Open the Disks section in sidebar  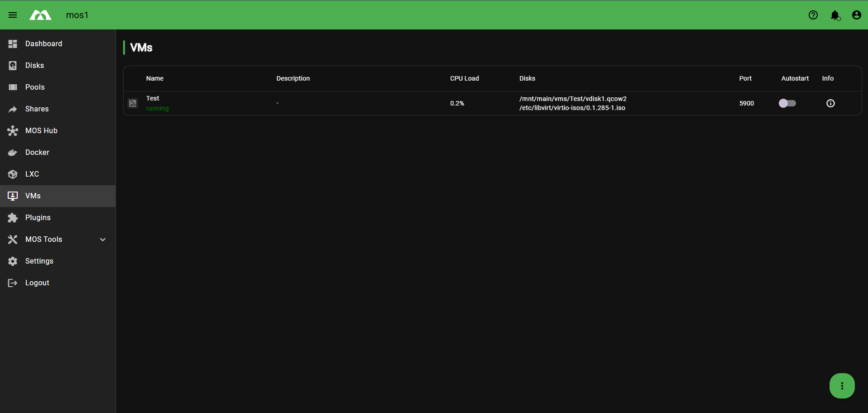click(34, 65)
